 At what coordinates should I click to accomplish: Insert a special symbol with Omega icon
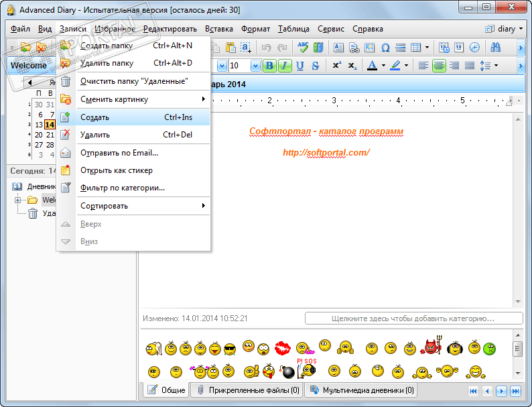pos(385,48)
